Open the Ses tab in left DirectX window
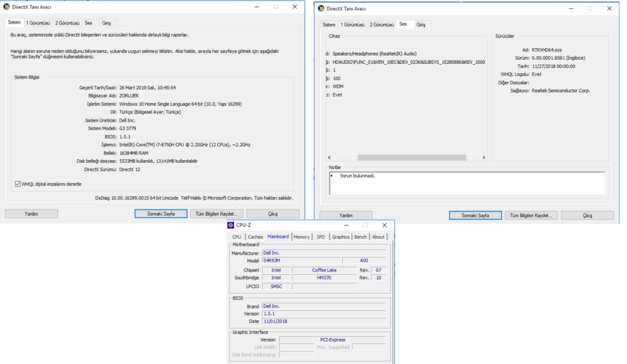The width and height of the screenshot is (627, 364). click(88, 23)
